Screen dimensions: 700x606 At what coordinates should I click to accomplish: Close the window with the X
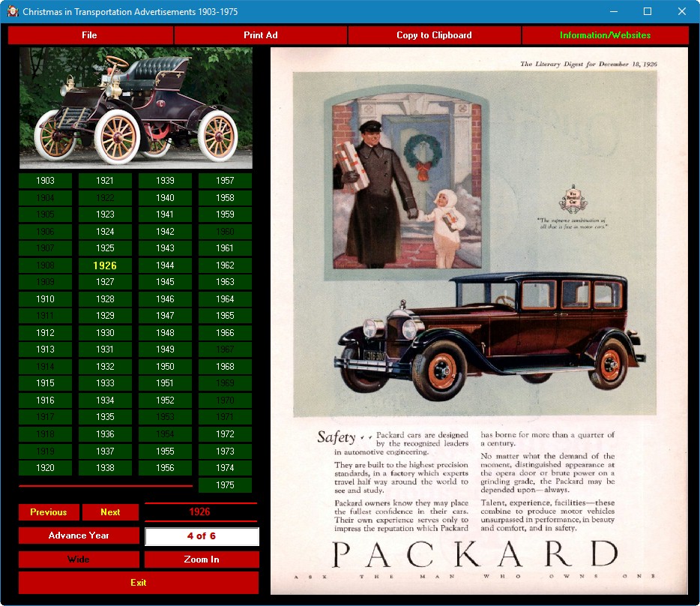pos(682,11)
